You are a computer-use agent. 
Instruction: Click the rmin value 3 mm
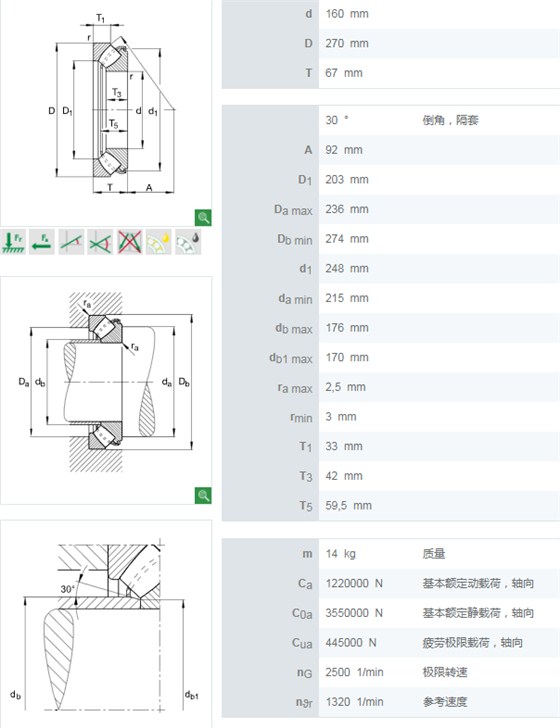tap(341, 417)
